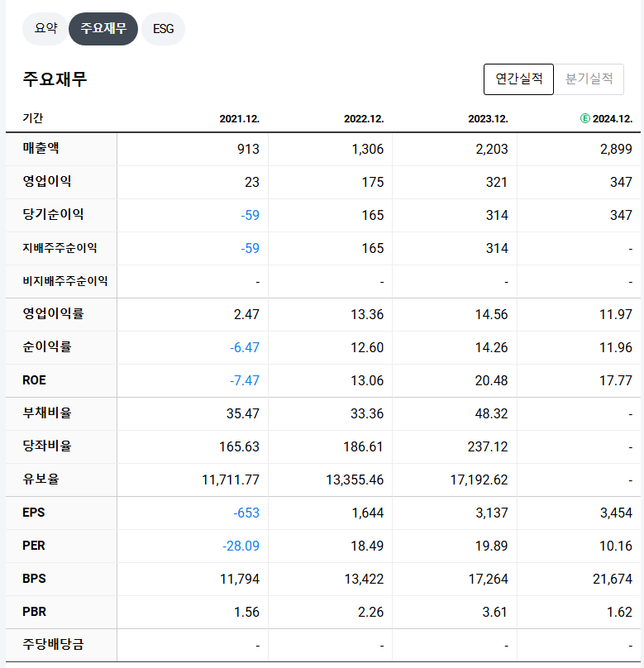The width and height of the screenshot is (644, 668).
Task: Click BPS estimate 21,674
Action: coord(613,580)
